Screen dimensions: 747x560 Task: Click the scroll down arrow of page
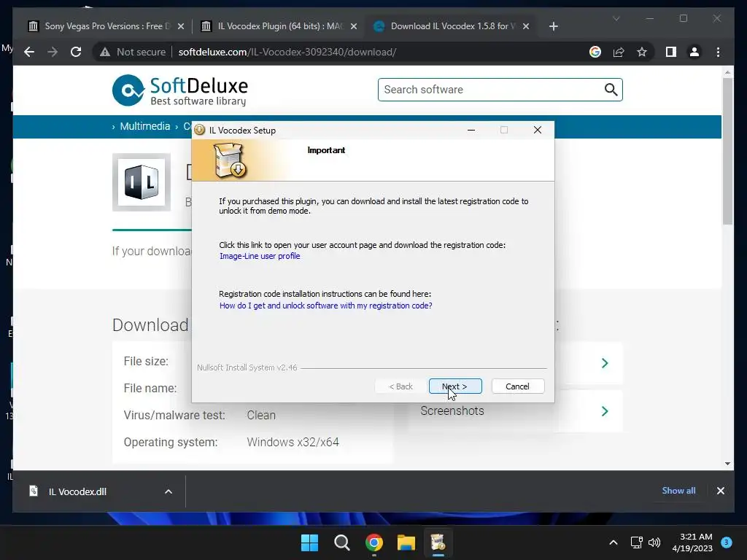[x=727, y=463]
